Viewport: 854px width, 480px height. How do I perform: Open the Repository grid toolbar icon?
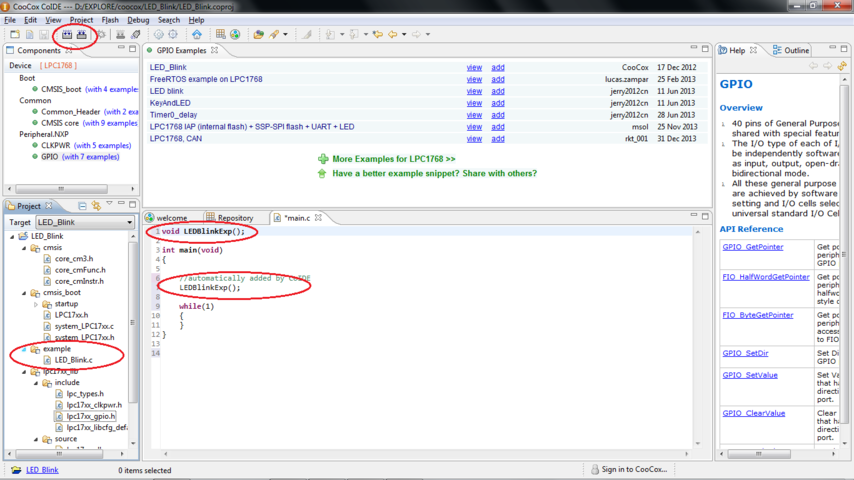point(220,34)
